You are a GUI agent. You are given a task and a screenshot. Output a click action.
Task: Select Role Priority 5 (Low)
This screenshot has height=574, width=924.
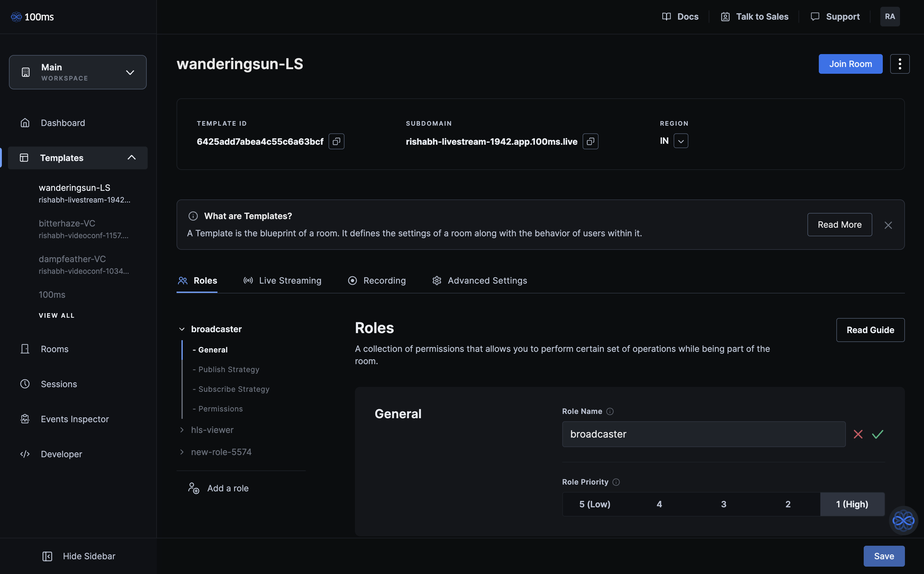[594, 504]
